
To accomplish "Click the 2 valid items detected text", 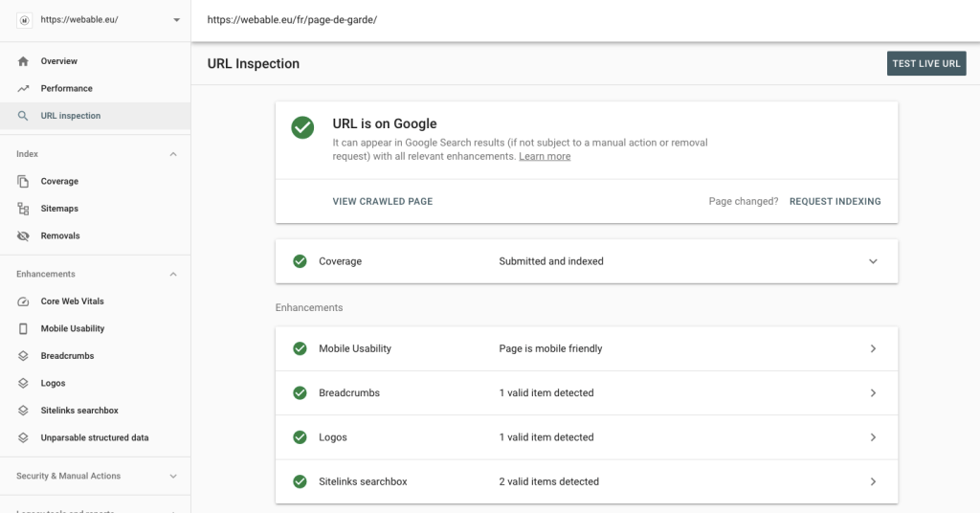I will pyautogui.click(x=548, y=481).
